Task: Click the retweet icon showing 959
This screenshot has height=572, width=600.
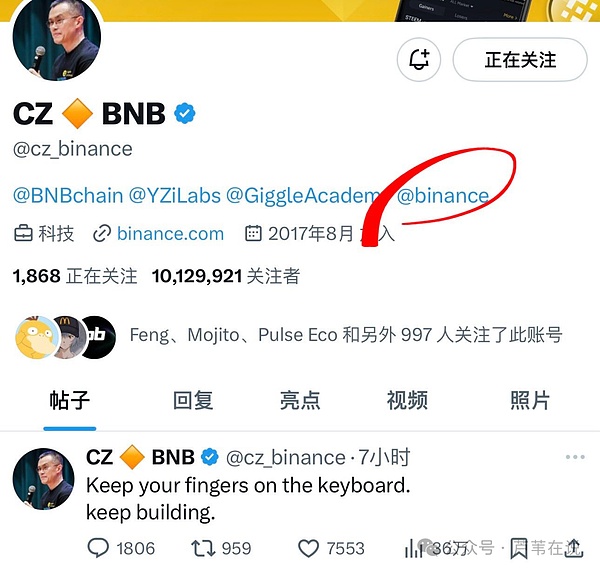Action: pyautogui.click(x=204, y=548)
